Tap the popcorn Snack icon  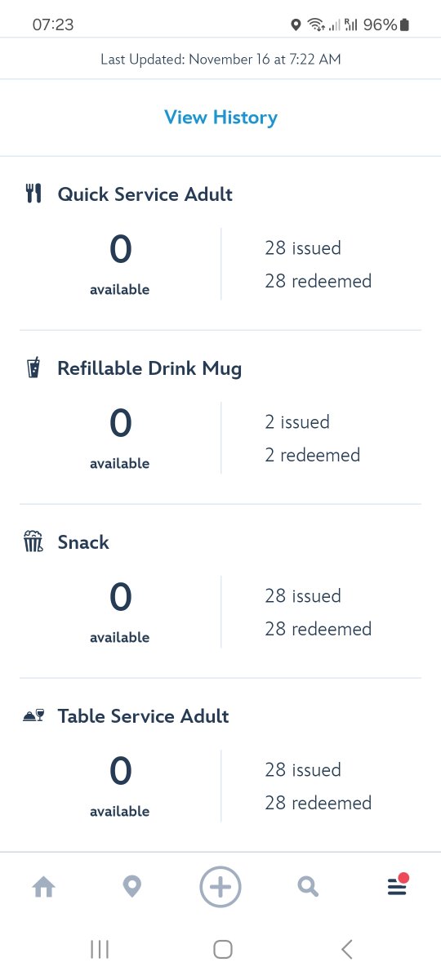[x=33, y=541]
